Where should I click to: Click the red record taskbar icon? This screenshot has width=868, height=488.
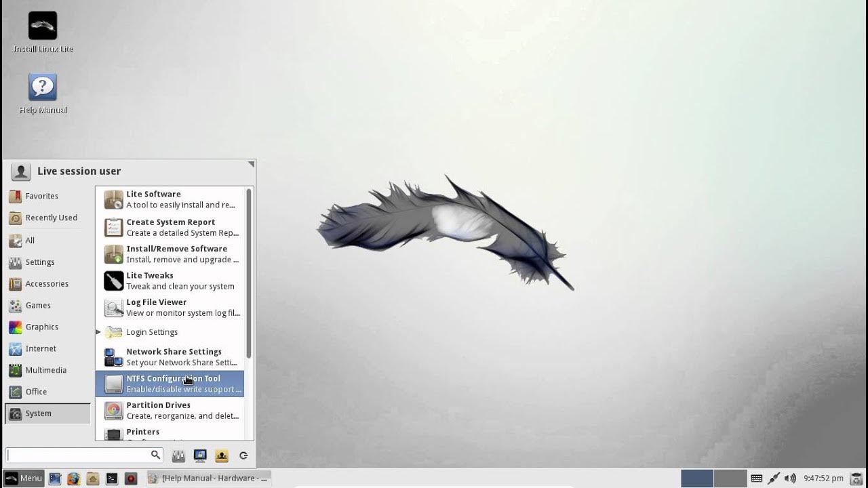[131, 479]
